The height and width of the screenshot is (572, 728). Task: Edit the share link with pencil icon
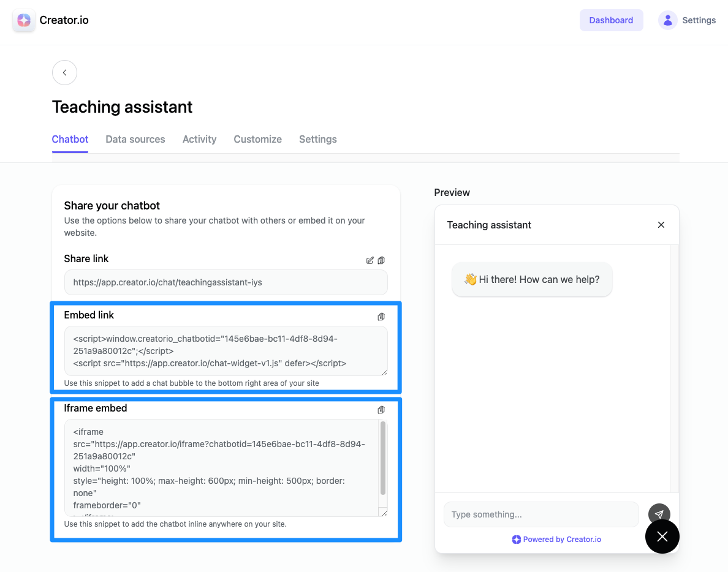(x=370, y=260)
